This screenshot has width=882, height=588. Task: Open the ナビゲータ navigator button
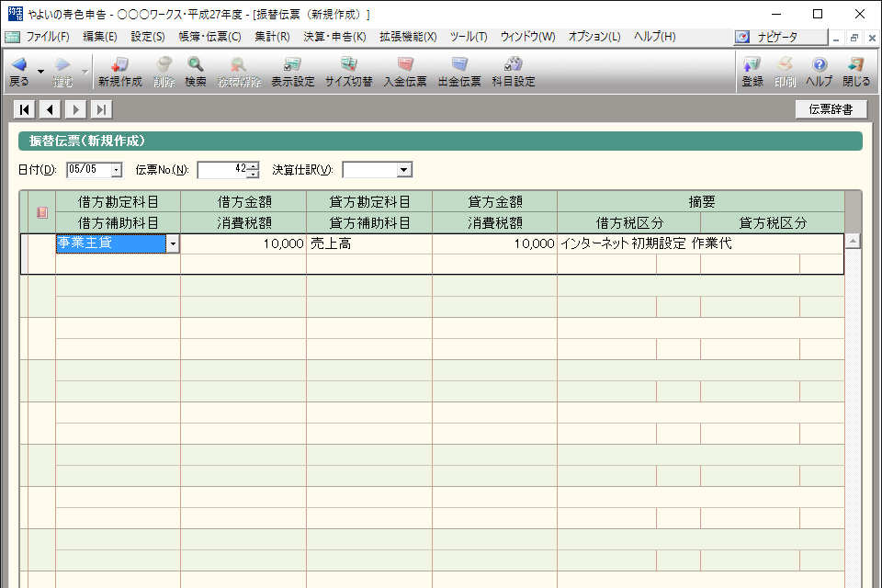click(x=781, y=37)
